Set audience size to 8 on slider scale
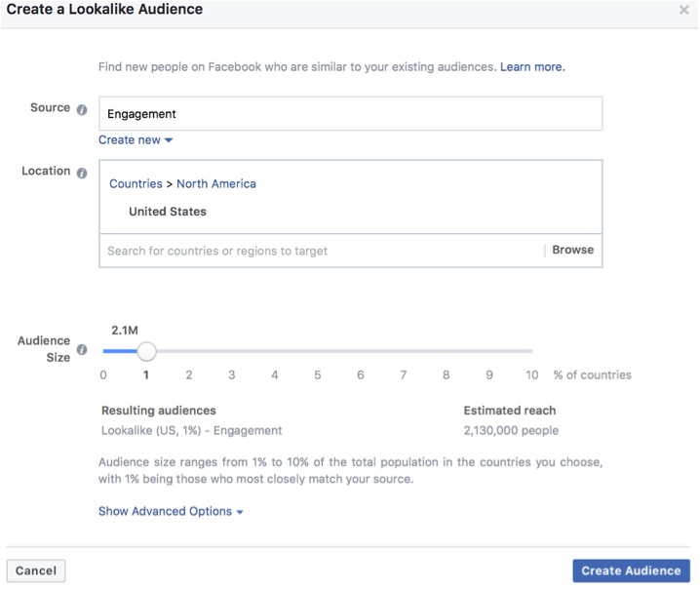The image size is (700, 589). [447, 351]
